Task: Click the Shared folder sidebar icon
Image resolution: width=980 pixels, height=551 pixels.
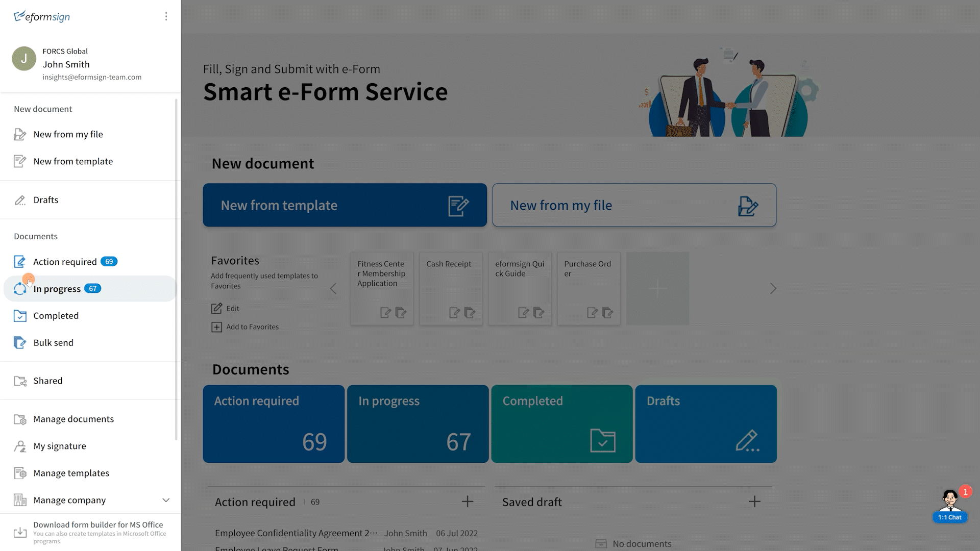Action: [x=20, y=381]
